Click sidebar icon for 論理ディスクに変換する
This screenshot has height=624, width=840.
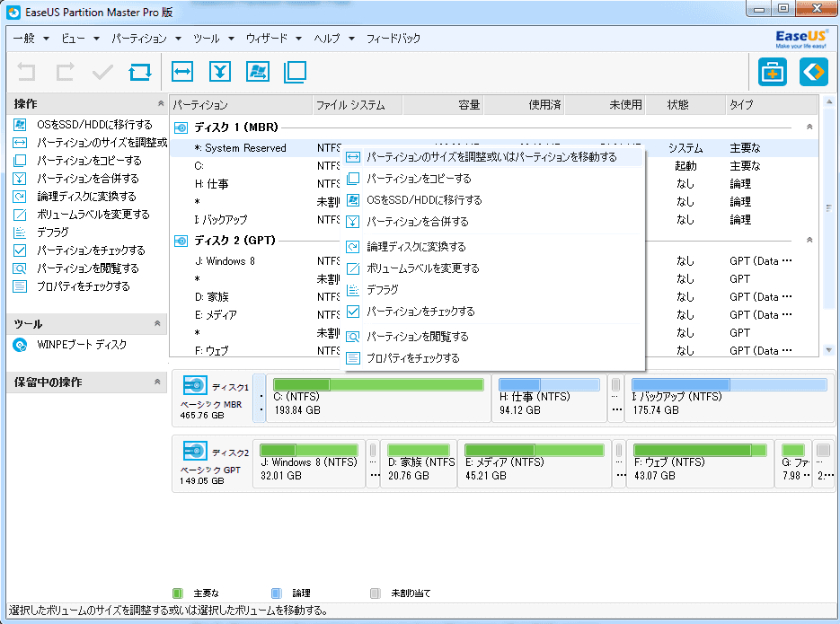[x=20, y=197]
